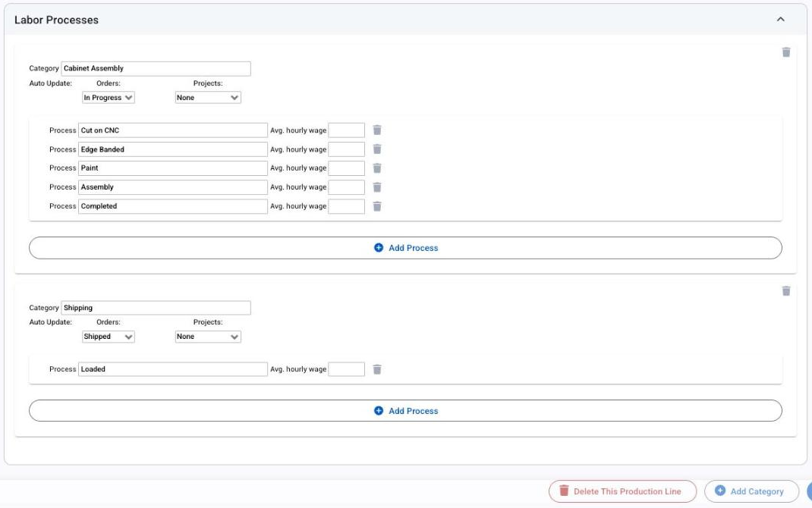Collapse the Labor Processes section
The height and width of the screenshot is (508, 812).
tap(780, 20)
